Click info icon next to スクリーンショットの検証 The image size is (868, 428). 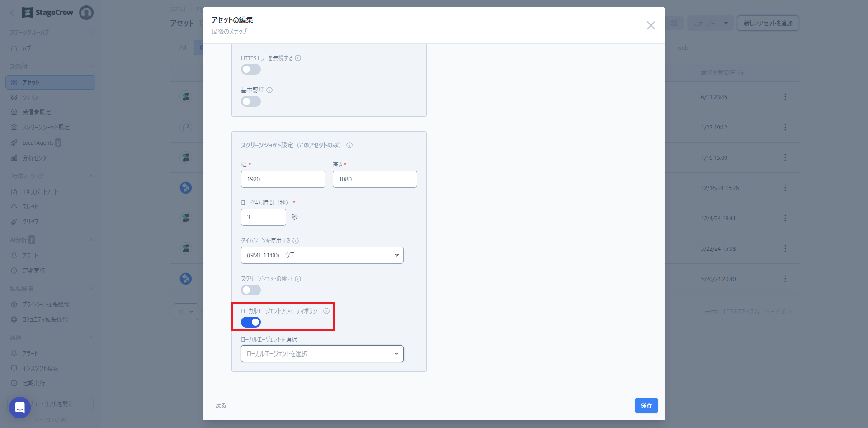pos(298,279)
